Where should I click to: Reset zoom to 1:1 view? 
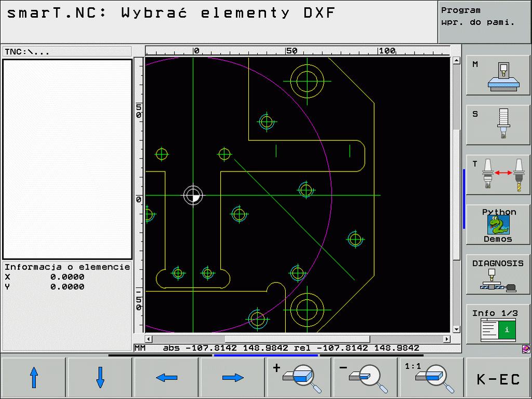(x=432, y=378)
